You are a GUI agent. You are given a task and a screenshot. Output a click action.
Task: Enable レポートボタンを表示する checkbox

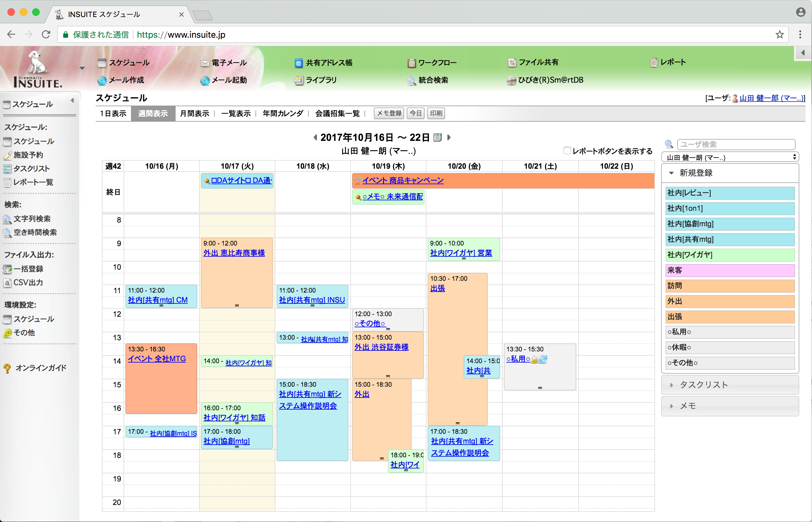[567, 150]
